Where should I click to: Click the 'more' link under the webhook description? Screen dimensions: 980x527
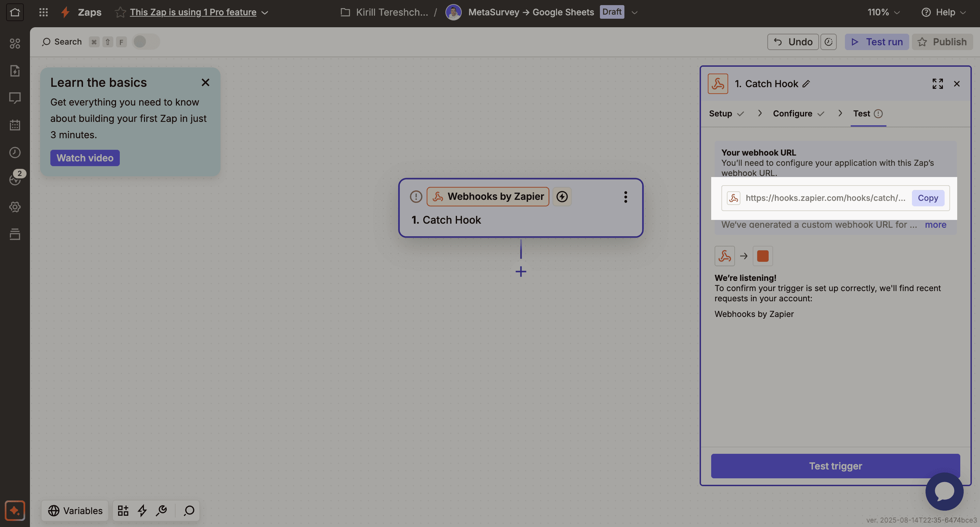tap(935, 224)
